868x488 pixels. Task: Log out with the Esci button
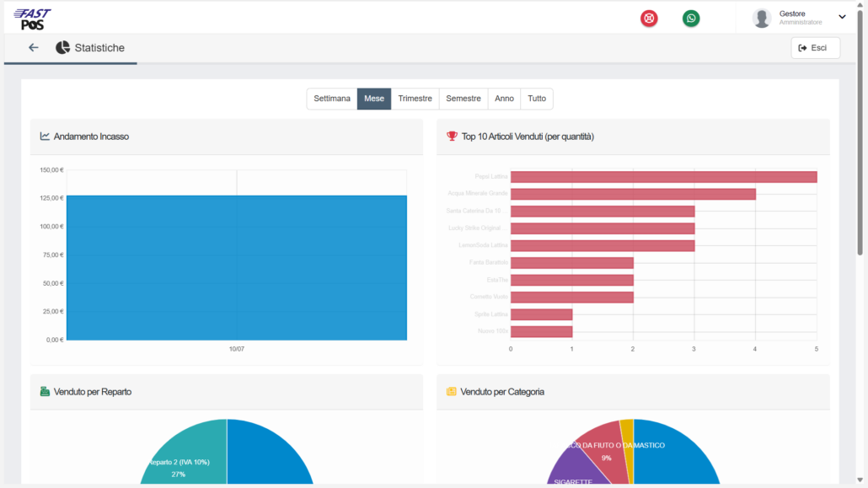[x=816, y=48]
